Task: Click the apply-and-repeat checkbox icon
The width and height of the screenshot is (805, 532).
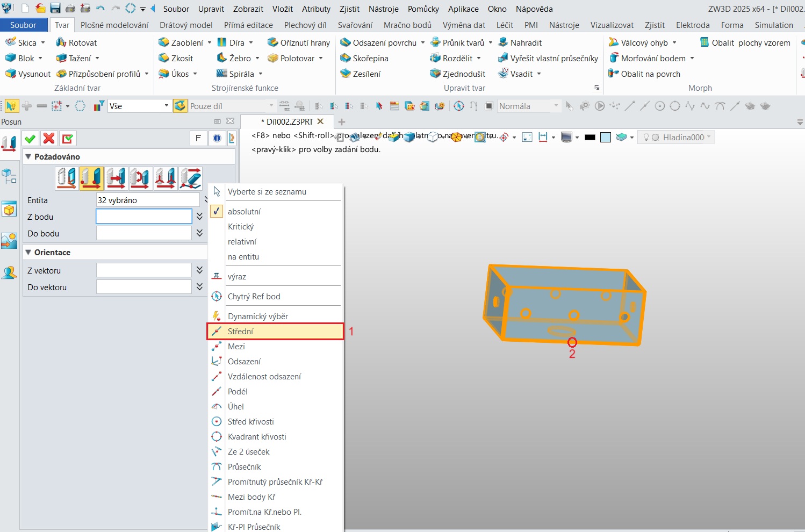Action: 68,139
